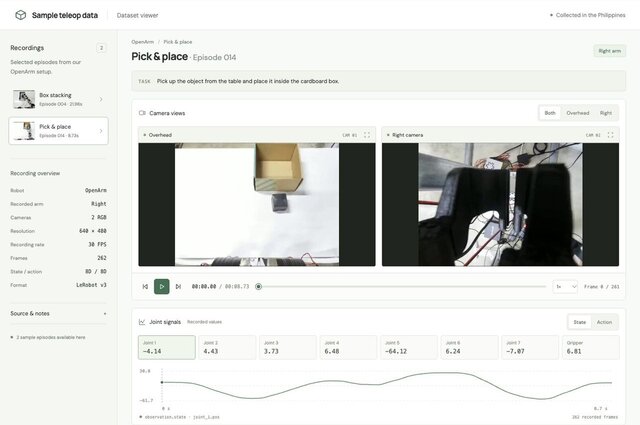Click the Collected in the Philippines label
The image size is (640, 425).
pos(590,15)
